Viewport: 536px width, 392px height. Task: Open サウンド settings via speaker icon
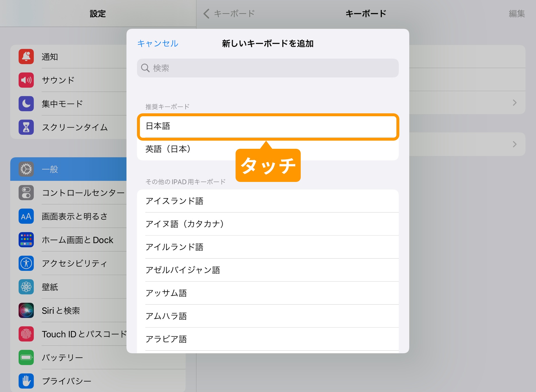pyautogui.click(x=26, y=80)
